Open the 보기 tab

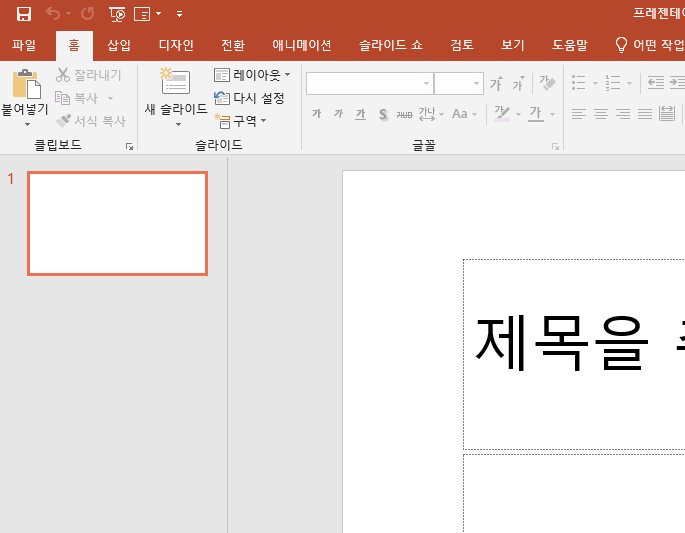[512, 45]
